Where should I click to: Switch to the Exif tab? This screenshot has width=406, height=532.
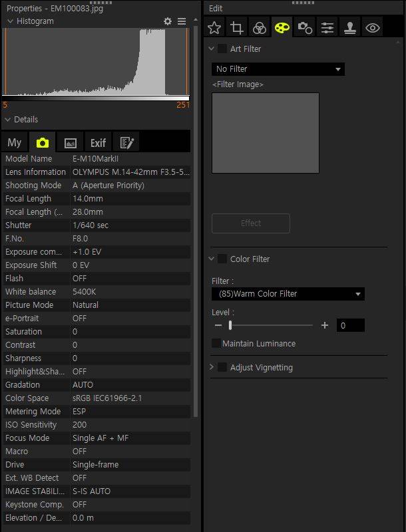98,142
